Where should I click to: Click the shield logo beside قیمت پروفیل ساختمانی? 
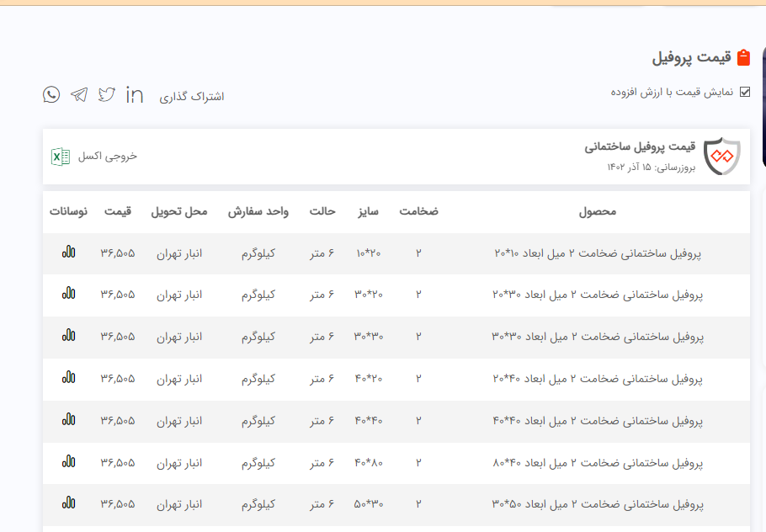pos(721,156)
